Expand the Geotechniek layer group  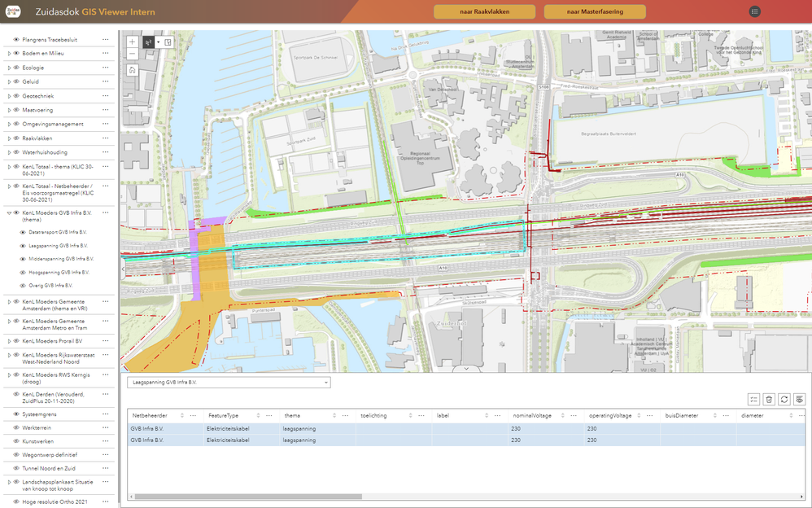(9, 96)
